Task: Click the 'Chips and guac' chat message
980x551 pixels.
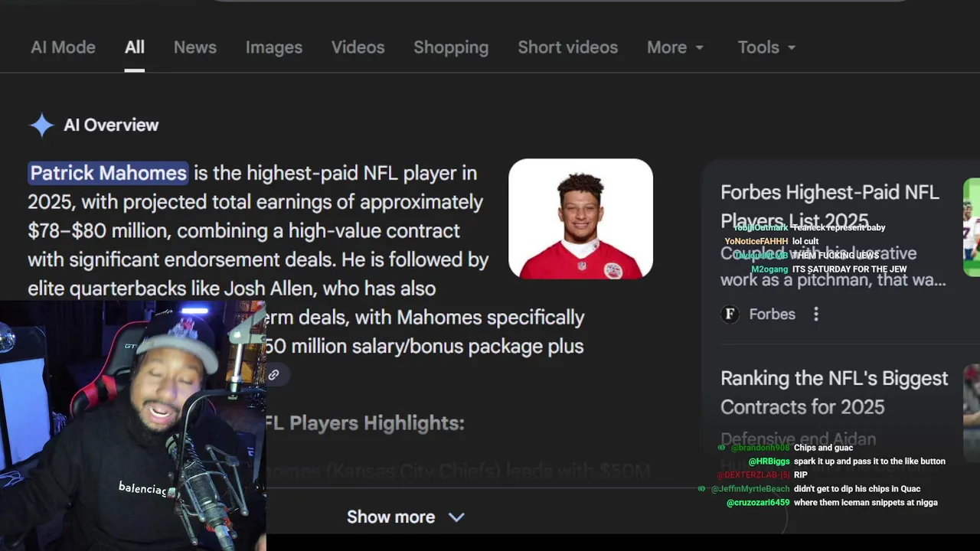Action: click(823, 448)
